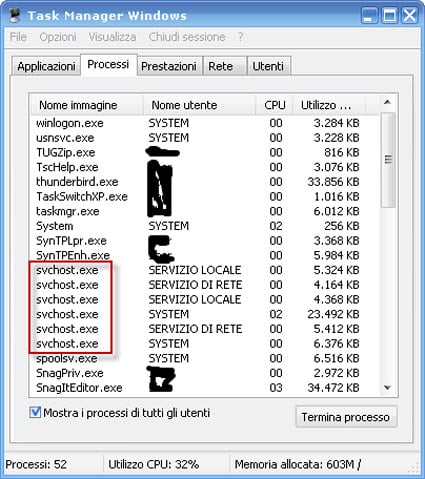This screenshot has width=425, height=479.
Task: Select the SnagItEditor.exe process
Action: click(204, 387)
